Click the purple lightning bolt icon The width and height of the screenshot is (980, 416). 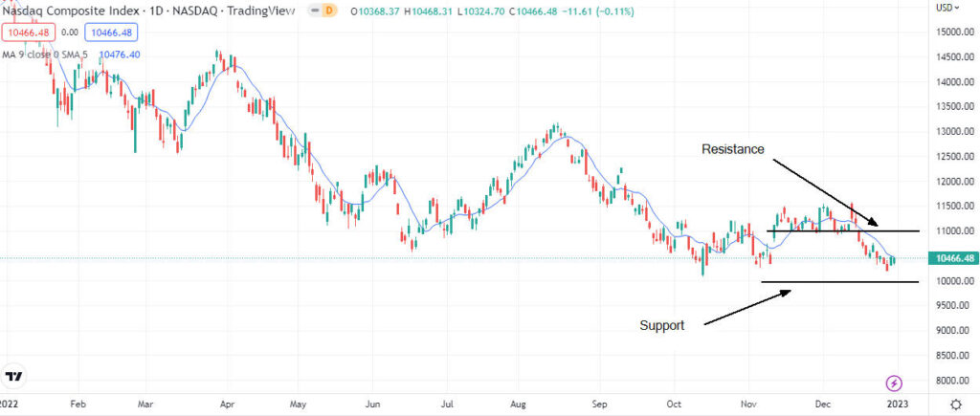(x=895, y=383)
